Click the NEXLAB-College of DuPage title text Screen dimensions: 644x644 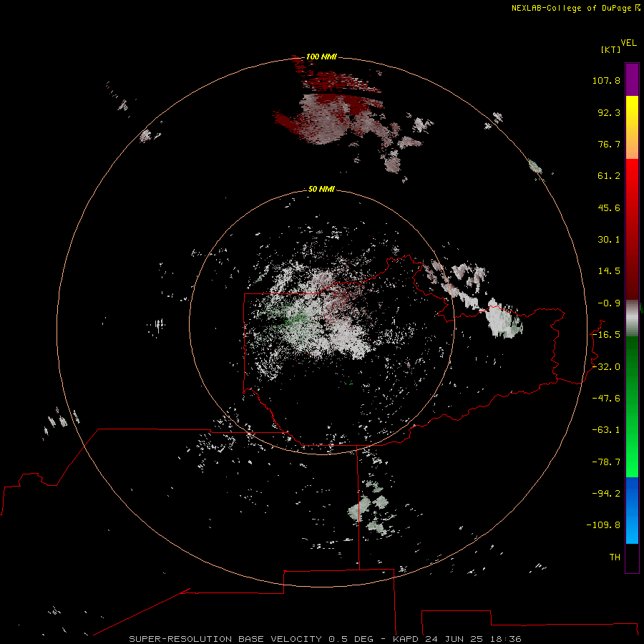coord(571,8)
